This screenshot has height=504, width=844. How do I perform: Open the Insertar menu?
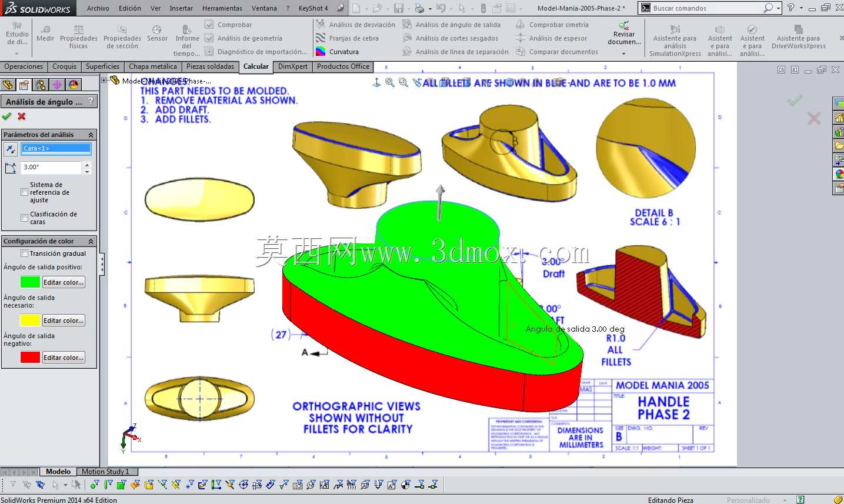[181, 8]
